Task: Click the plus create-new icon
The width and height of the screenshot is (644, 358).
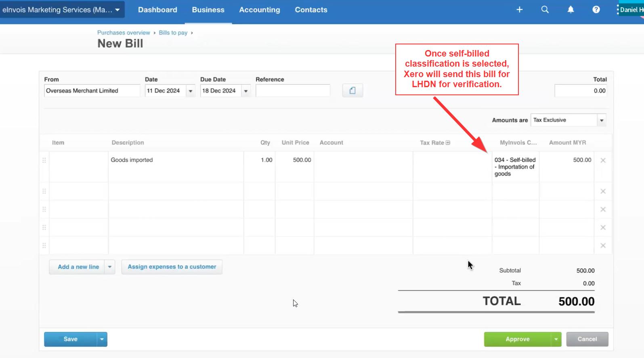Action: click(x=519, y=10)
